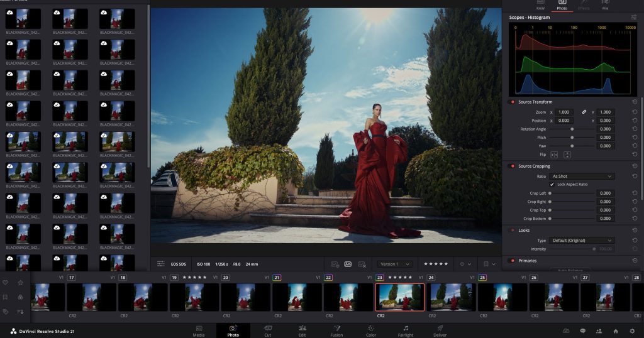Open the Version 1 dropdown

(395, 264)
